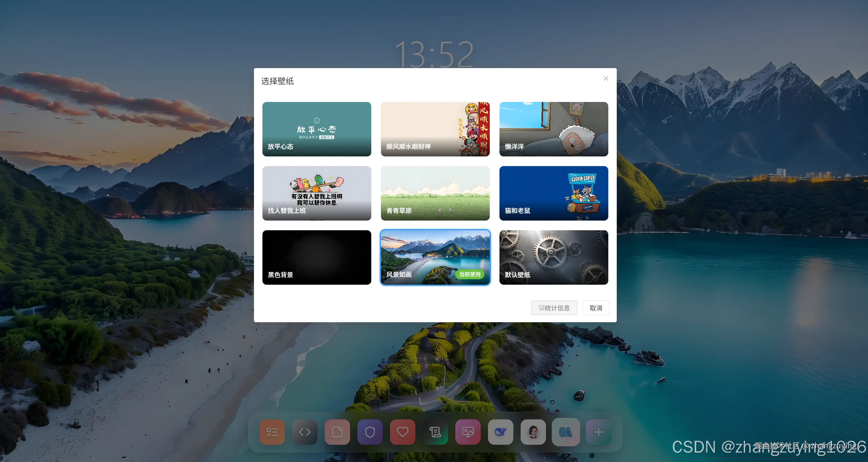
Task: Close the 选择壁纸 dialog
Action: pos(606,79)
